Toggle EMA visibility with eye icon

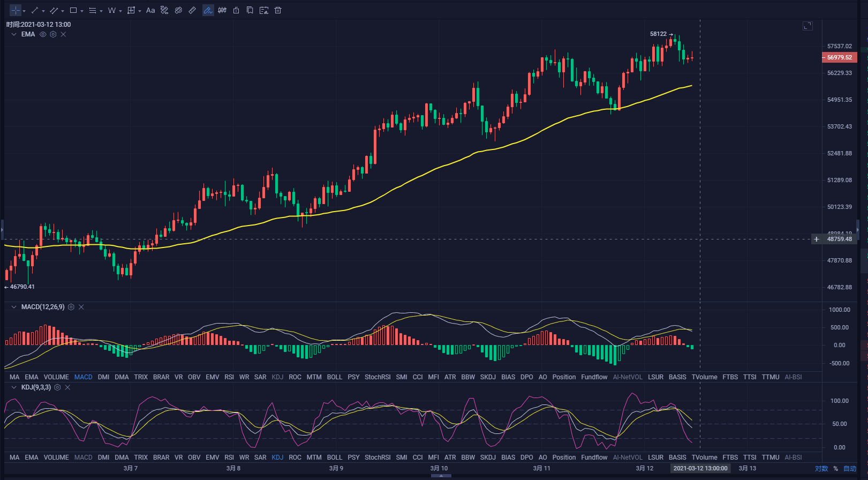pos(43,34)
